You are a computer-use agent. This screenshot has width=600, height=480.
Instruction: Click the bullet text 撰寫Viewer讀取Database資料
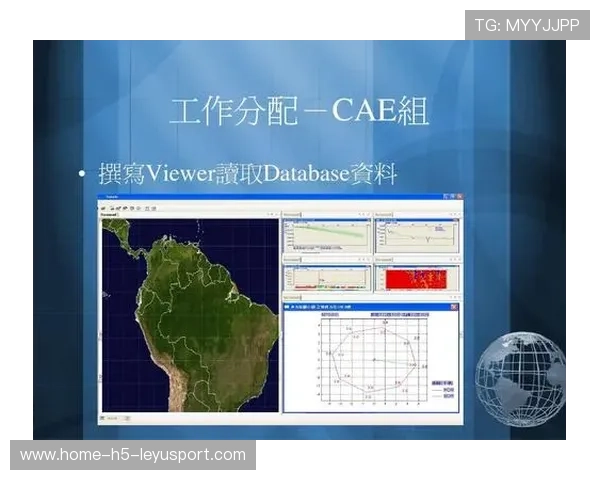coord(248,174)
